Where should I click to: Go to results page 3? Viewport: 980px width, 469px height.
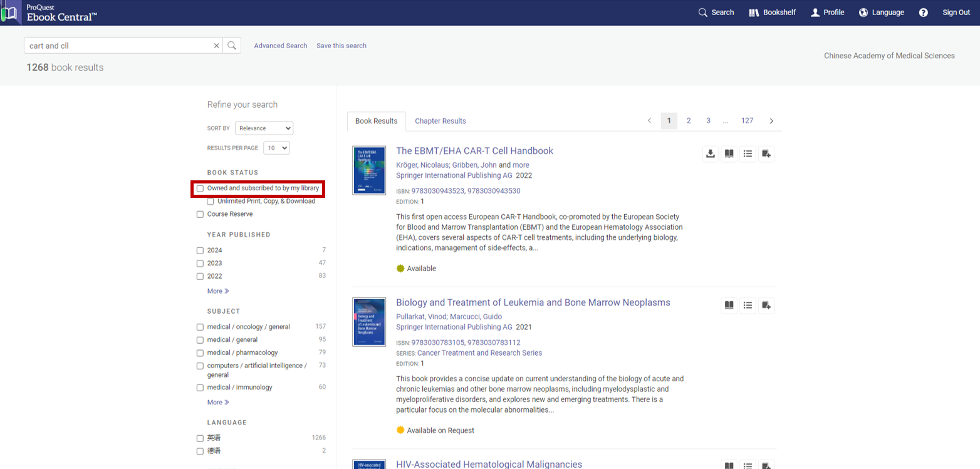click(x=708, y=121)
